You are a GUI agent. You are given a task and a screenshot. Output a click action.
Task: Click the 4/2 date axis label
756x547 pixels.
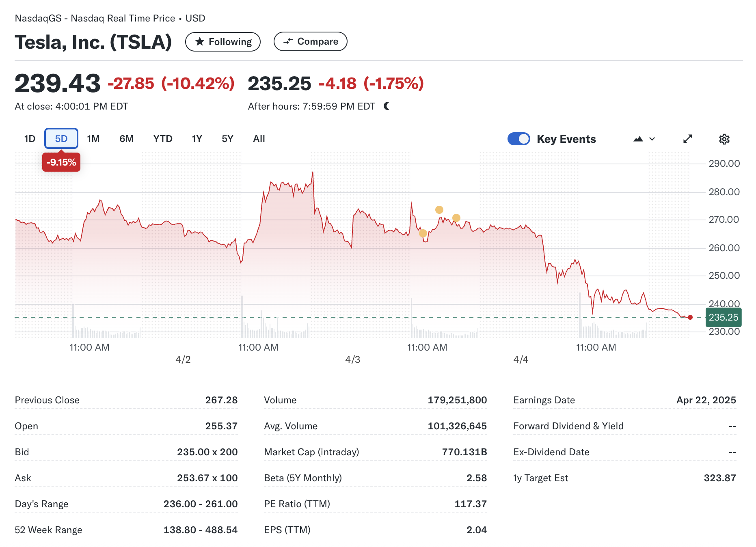183,360
